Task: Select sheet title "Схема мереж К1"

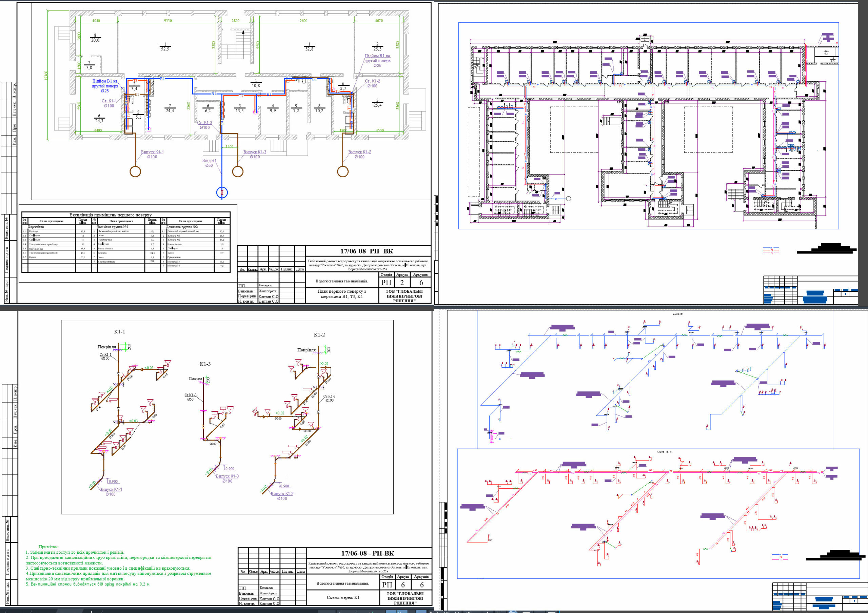Action: point(343,597)
